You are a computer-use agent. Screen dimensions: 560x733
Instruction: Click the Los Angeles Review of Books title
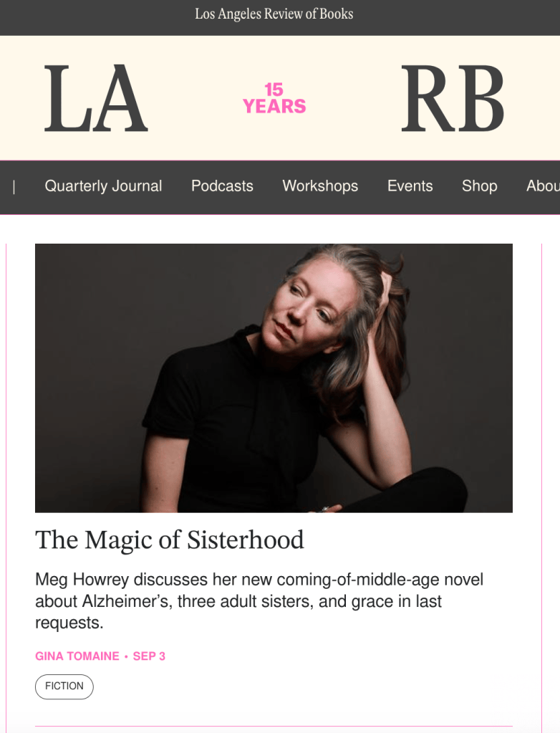(274, 14)
